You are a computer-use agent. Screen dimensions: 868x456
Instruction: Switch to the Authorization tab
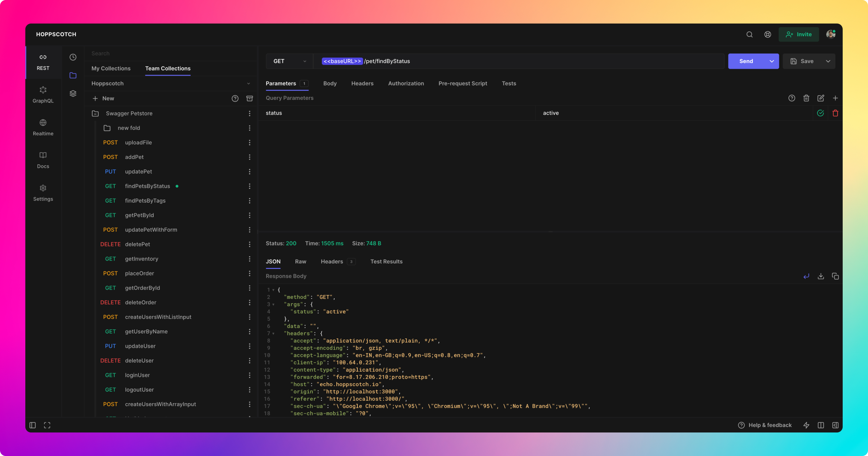click(406, 84)
